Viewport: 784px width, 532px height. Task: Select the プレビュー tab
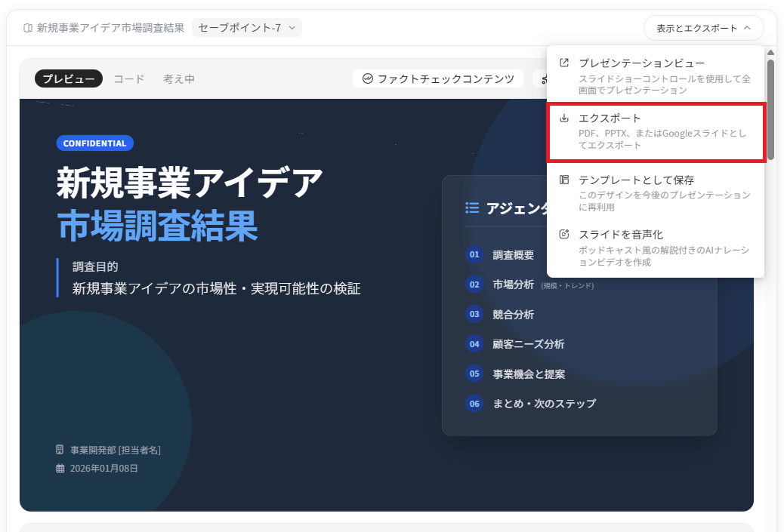pyautogui.click(x=69, y=78)
